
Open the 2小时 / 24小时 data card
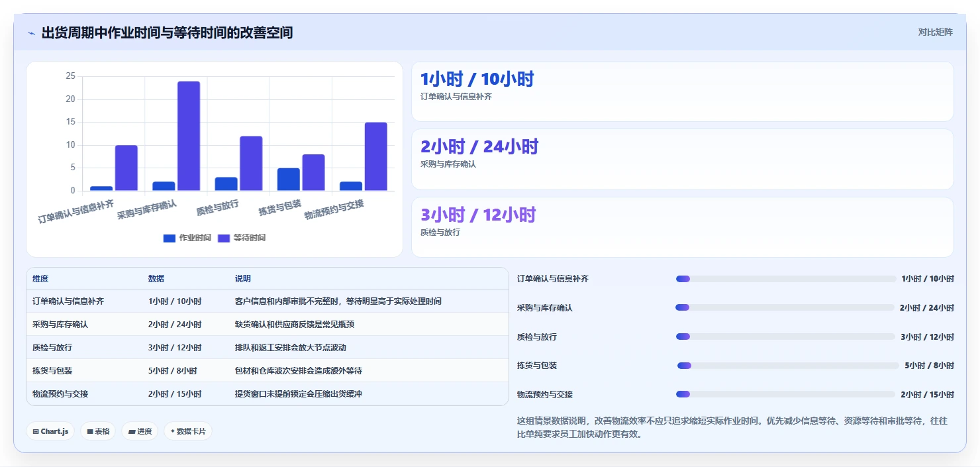[683, 160]
